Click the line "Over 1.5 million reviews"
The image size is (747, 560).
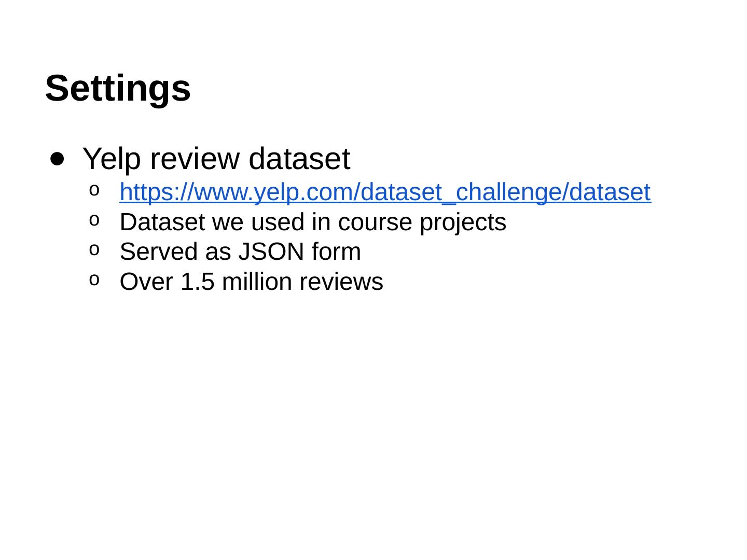(x=251, y=282)
